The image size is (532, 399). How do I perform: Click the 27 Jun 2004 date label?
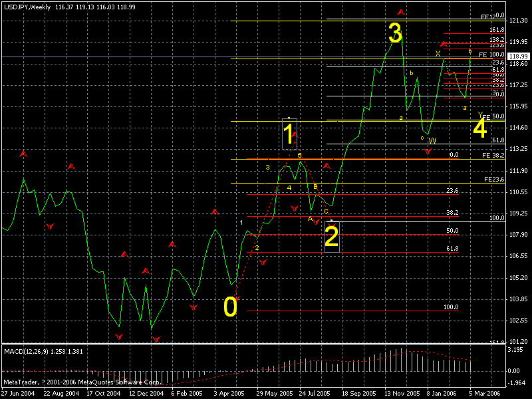click(x=19, y=394)
